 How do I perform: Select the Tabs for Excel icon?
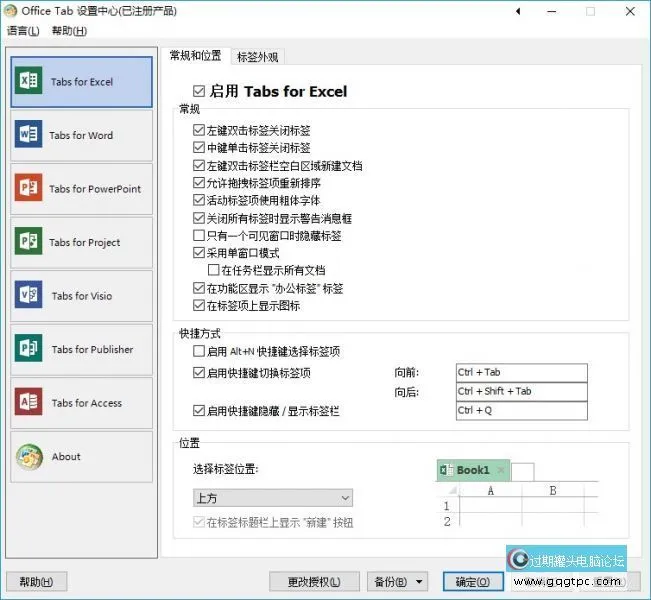tap(29, 81)
